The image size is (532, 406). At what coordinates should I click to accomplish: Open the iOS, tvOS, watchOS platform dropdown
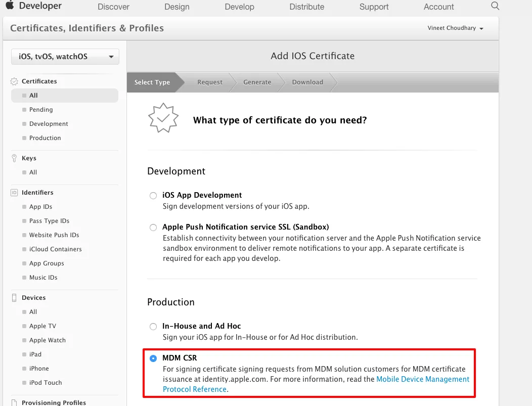click(65, 57)
